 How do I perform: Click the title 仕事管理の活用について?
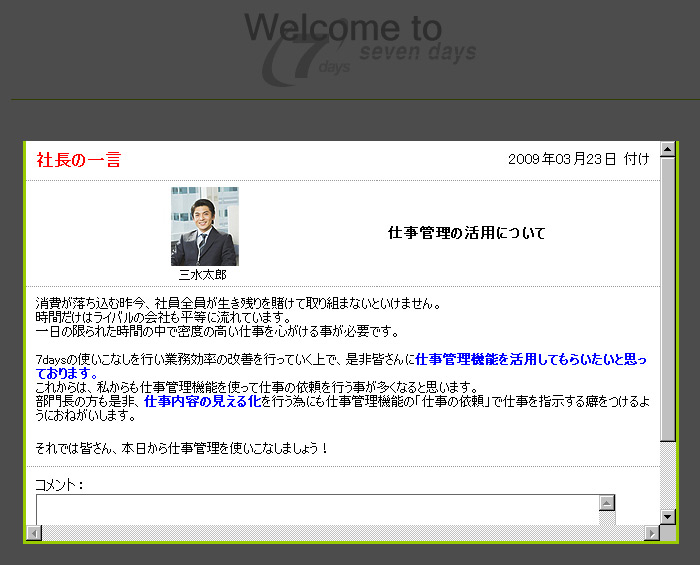click(467, 233)
